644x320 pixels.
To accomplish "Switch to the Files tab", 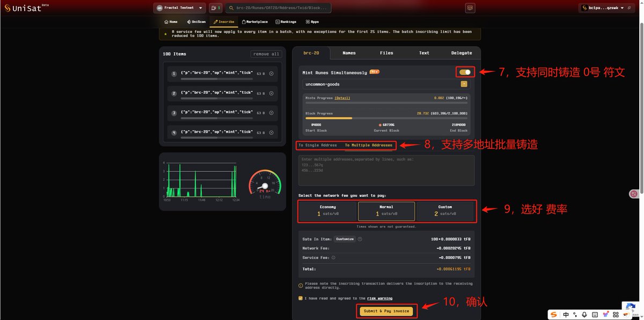I will pyautogui.click(x=386, y=53).
